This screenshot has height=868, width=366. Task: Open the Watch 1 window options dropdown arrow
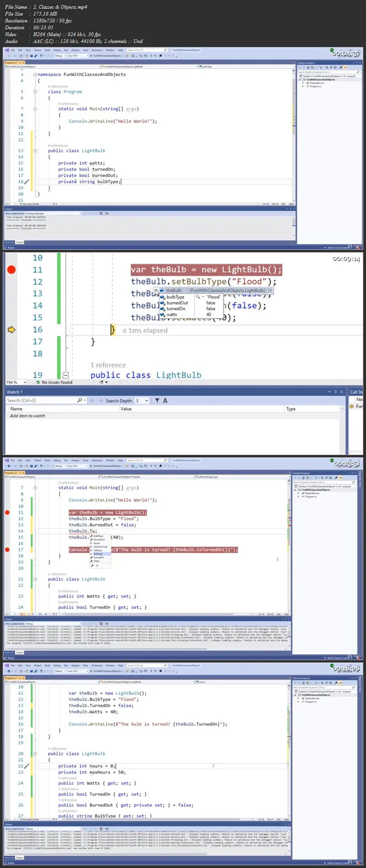[x=329, y=392]
